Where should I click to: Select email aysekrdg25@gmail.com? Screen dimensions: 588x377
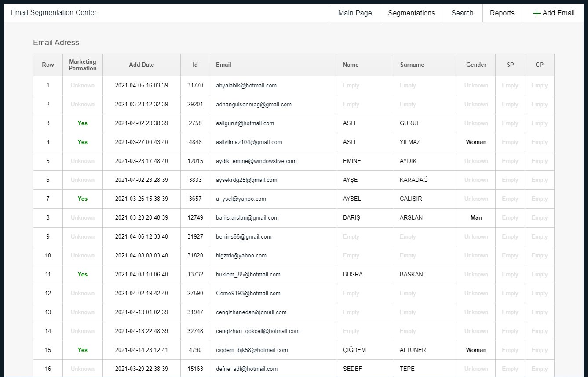tap(247, 180)
